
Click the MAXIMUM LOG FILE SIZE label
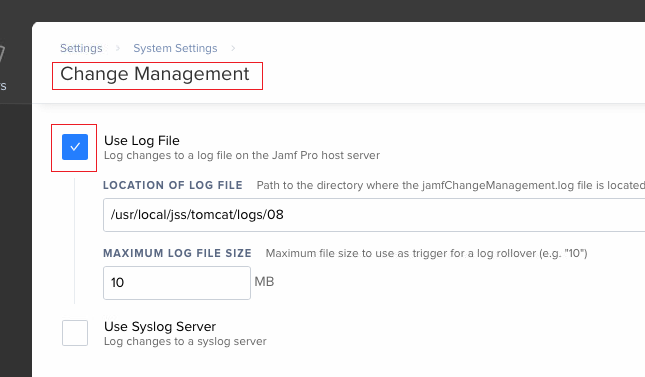[177, 253]
